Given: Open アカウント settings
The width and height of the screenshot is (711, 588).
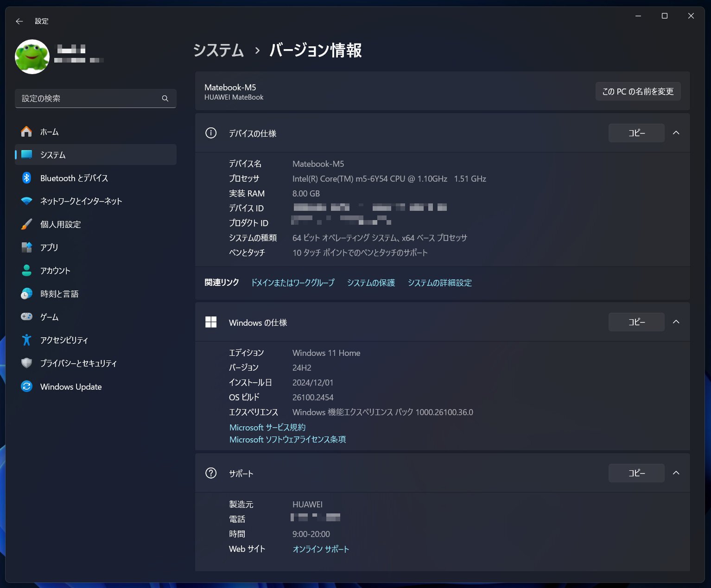Looking at the screenshot, I should click(x=55, y=271).
